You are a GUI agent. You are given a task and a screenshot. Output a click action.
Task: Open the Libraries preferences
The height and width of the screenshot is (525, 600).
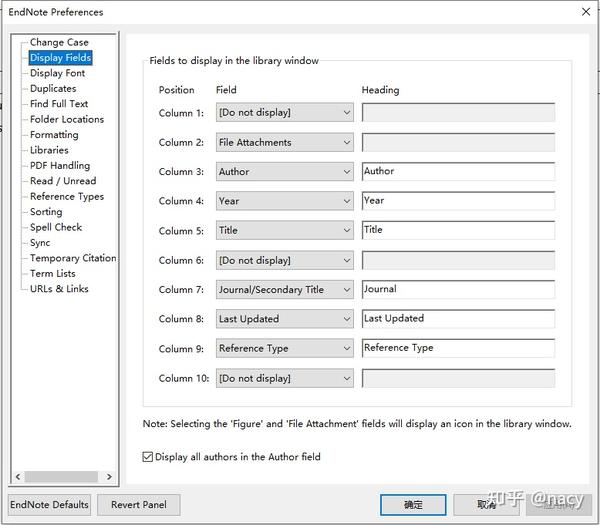[x=49, y=150]
